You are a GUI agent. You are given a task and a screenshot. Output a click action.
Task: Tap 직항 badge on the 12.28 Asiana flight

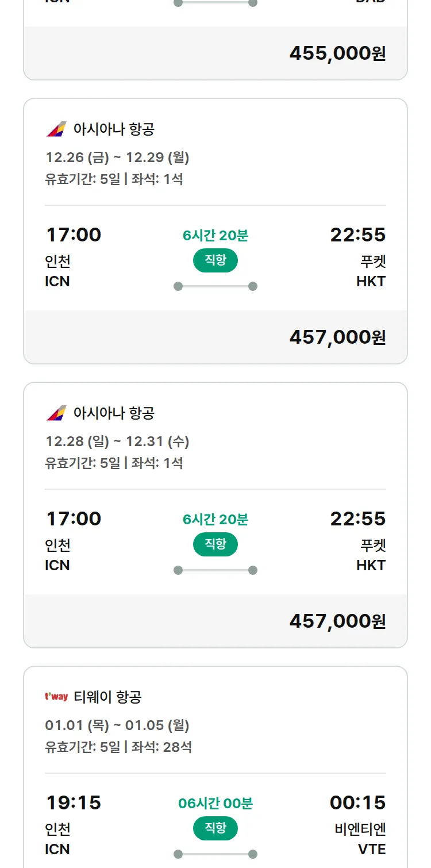[x=215, y=544]
